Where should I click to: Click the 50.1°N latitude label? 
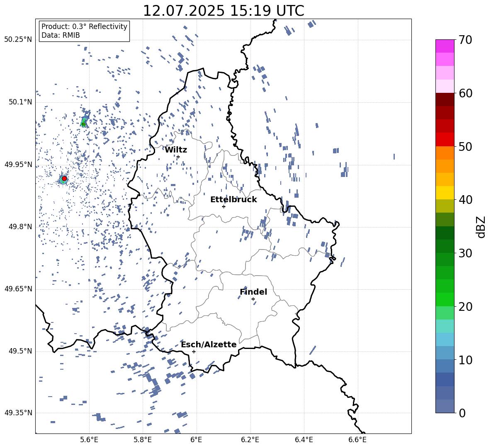point(20,102)
